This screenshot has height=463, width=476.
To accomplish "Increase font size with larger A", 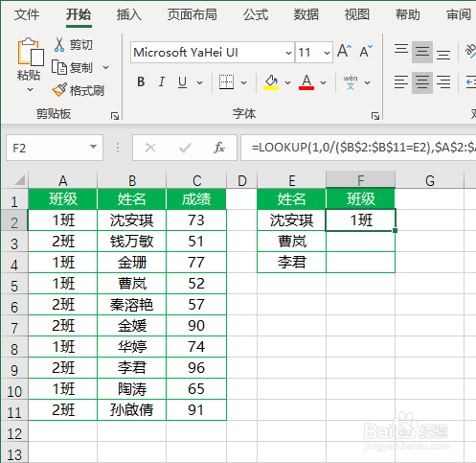I will tap(344, 51).
